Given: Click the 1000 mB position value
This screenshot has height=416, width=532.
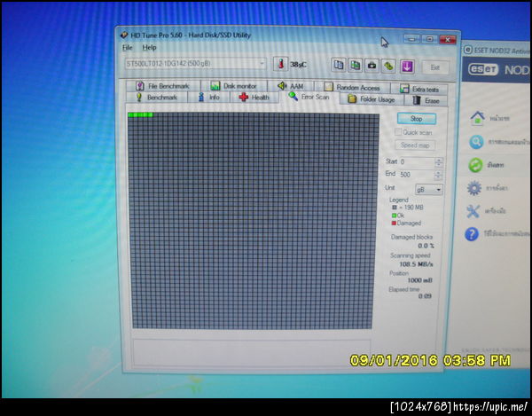Looking at the screenshot, I should pos(419,280).
